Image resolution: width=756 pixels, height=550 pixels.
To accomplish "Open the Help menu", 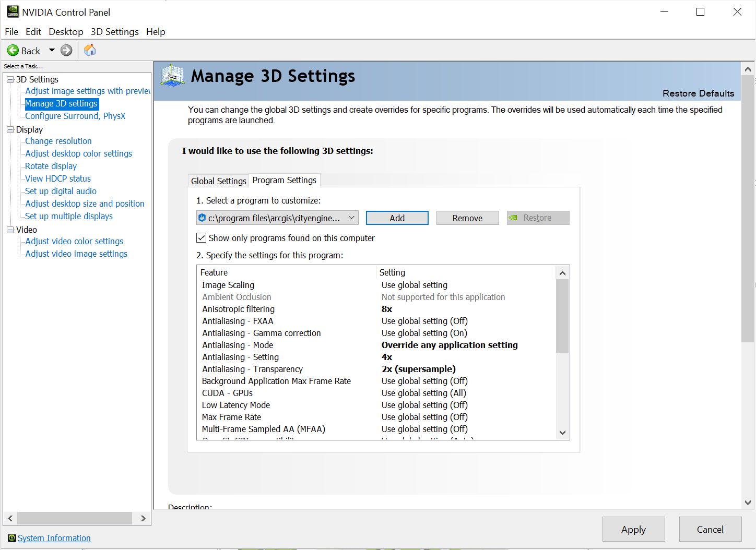I will (156, 32).
